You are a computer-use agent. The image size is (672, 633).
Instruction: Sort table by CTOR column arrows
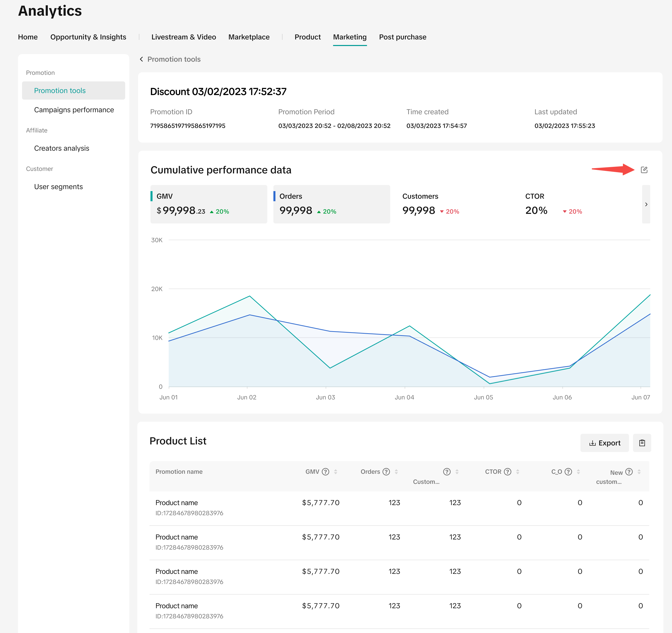[x=517, y=471]
